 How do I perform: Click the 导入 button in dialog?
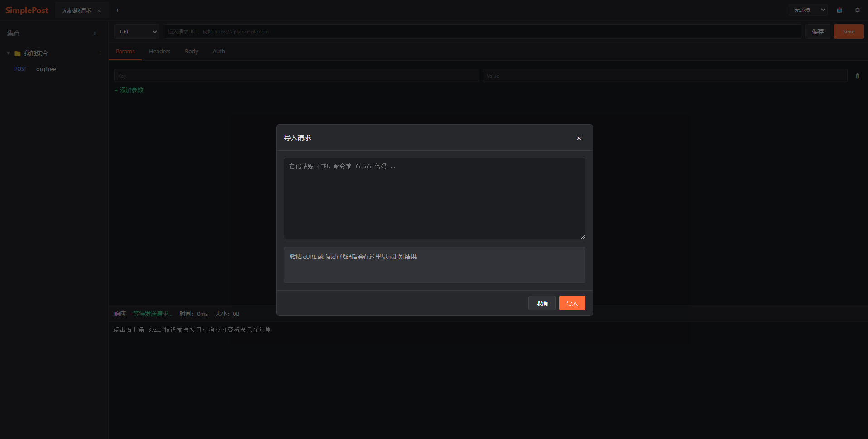click(x=572, y=303)
